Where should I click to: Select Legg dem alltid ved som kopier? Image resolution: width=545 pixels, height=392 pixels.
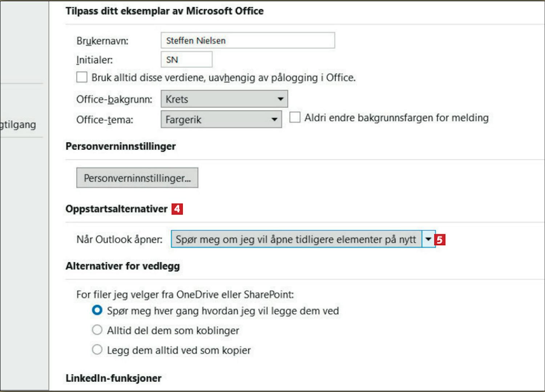point(97,349)
